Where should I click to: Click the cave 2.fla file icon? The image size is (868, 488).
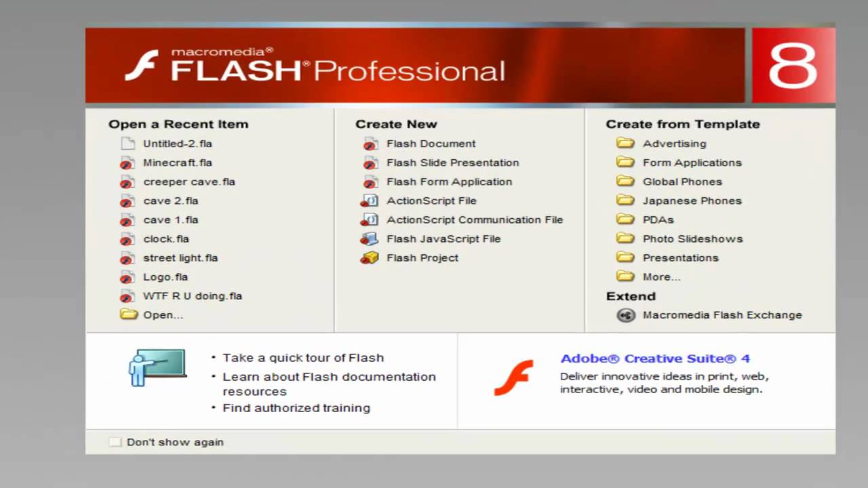128,201
